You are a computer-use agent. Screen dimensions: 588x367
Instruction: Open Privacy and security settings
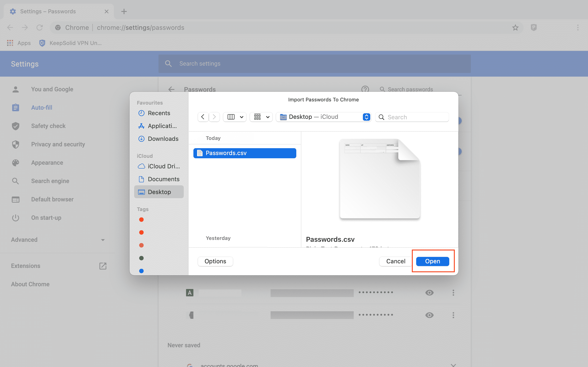pos(58,144)
